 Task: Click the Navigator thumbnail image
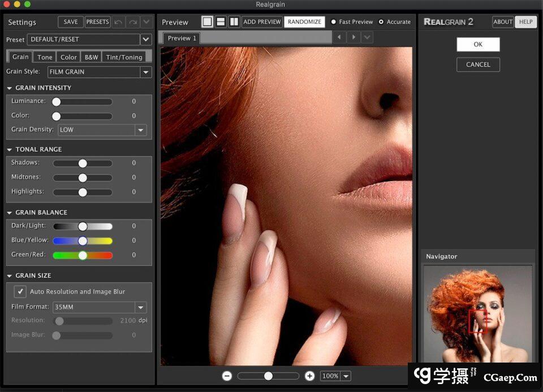478,314
